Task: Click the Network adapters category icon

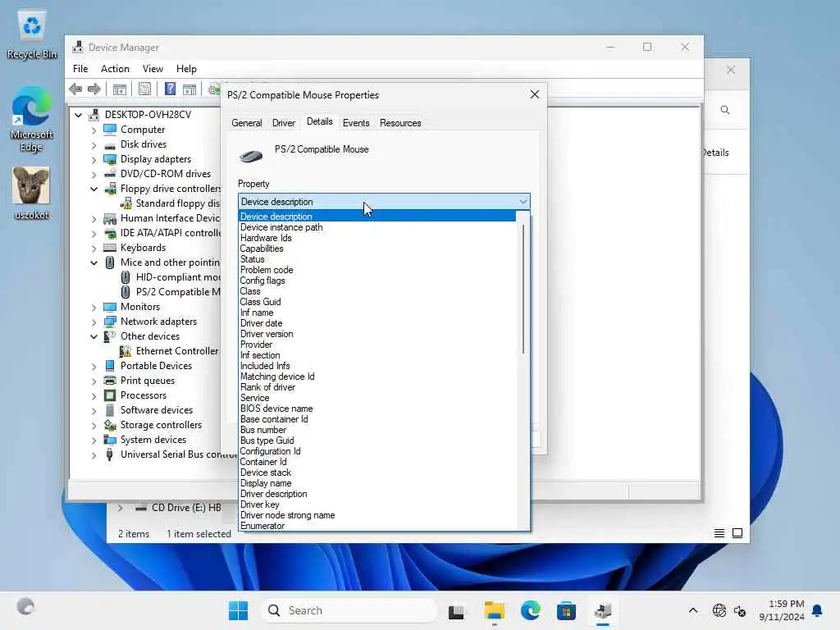Action: [x=110, y=322]
